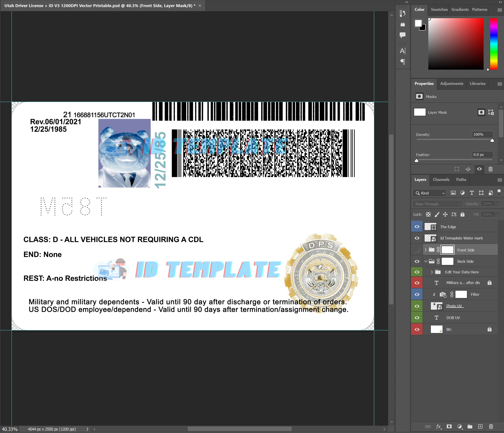Create new fill or adjustment layer icon
Viewport: 504px width, 433px height.
pyautogui.click(x=460, y=426)
